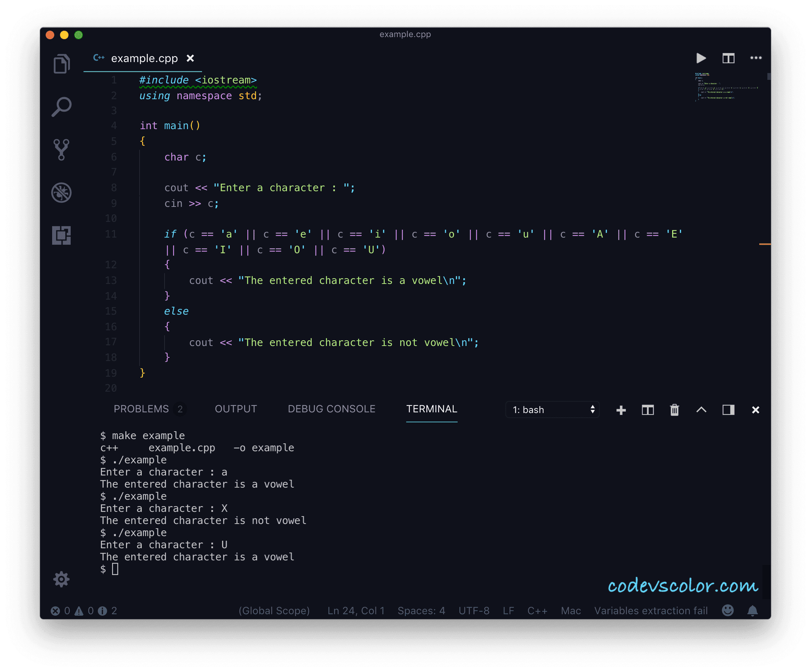Toggle panel position to the right

728,410
